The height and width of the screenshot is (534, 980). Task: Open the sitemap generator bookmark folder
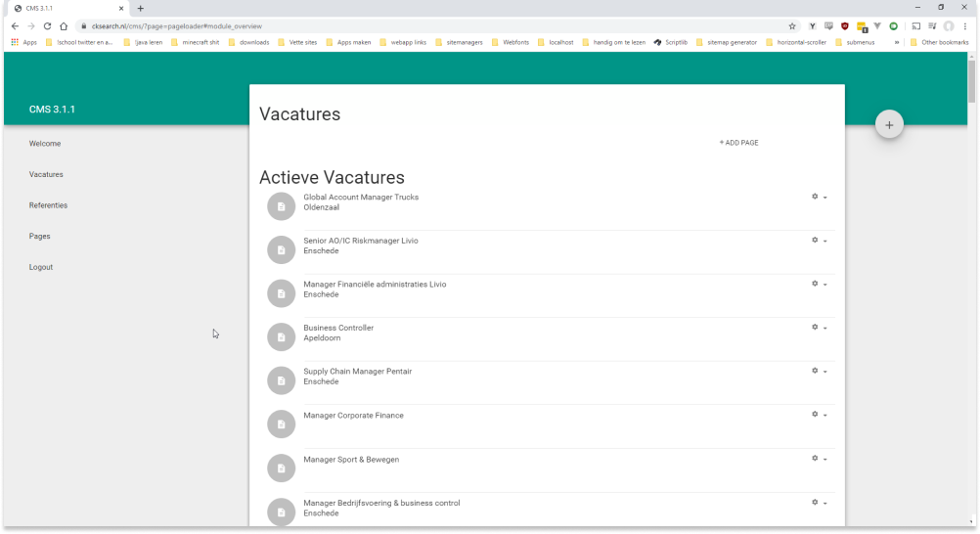click(727, 42)
